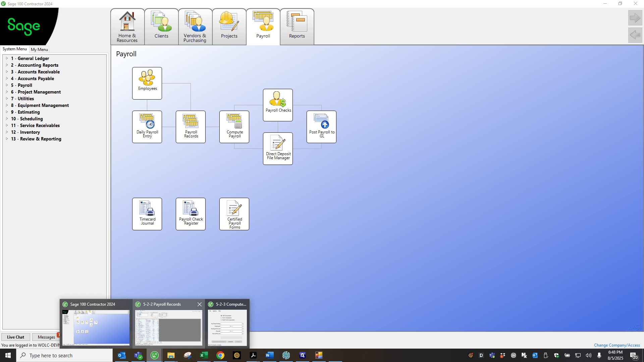This screenshot has width=644, height=362.
Task: Click the Sage logo
Action: coord(24,26)
